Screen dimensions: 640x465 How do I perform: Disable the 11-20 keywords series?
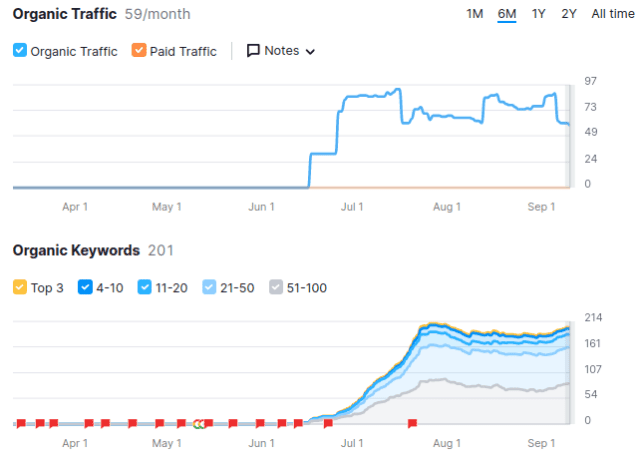[x=146, y=288]
